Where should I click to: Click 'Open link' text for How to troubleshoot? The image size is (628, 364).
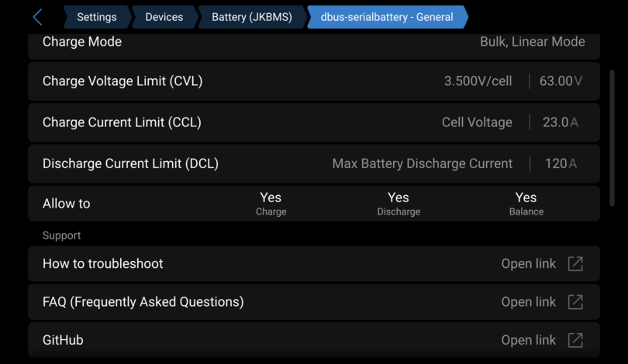click(528, 263)
